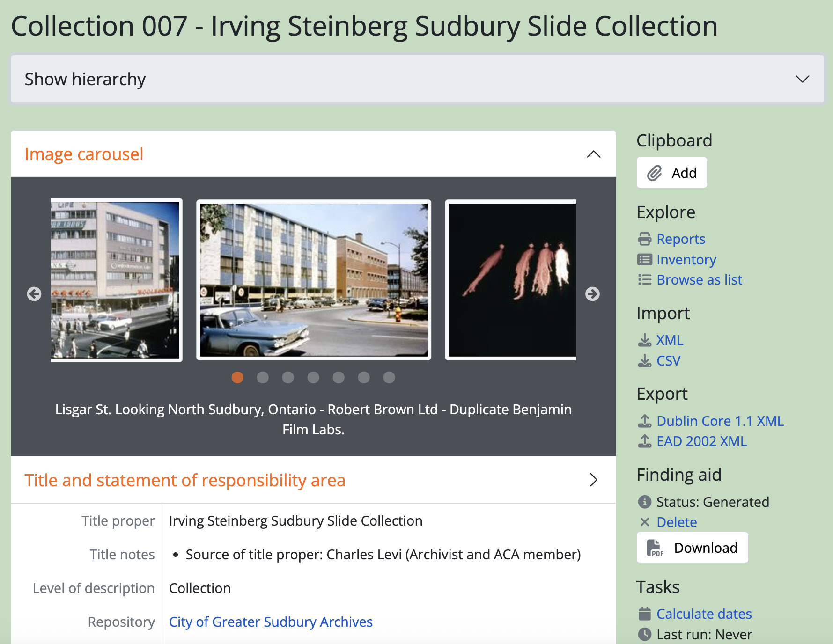The width and height of the screenshot is (833, 644).
Task: Click the PDF icon on Download button
Action: pyautogui.click(x=655, y=548)
